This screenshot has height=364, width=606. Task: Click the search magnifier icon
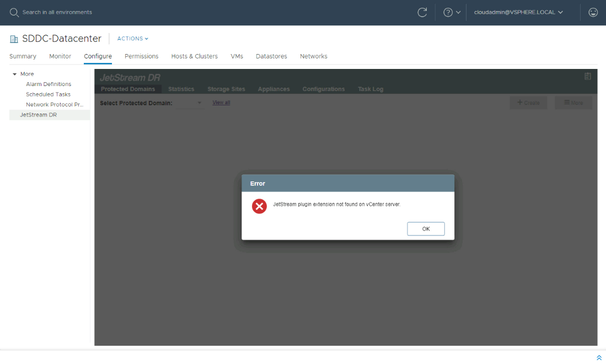14,12
